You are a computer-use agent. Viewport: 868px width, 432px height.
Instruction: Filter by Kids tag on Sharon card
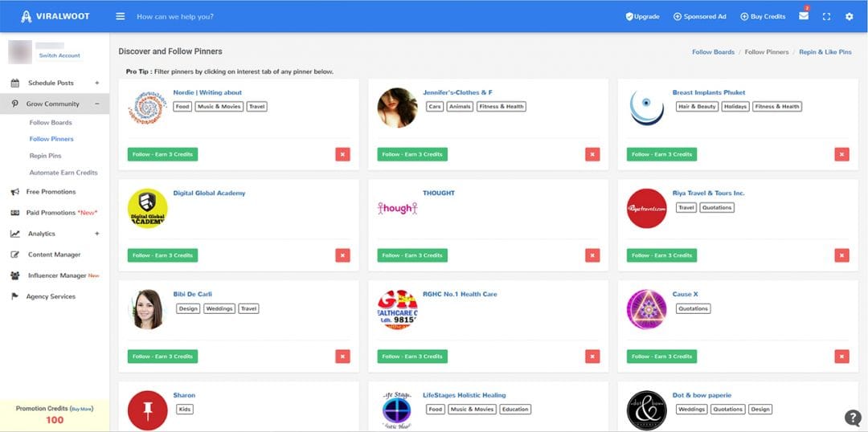point(184,410)
